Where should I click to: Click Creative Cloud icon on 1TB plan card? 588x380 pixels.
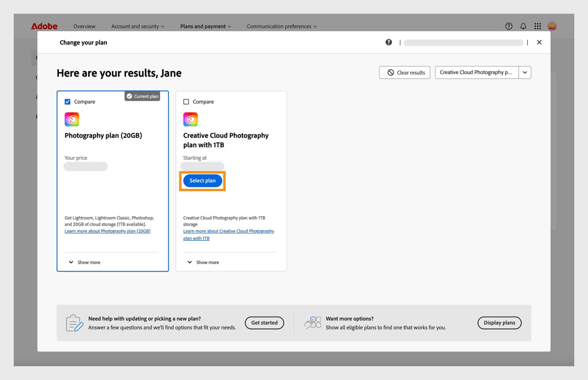tap(190, 119)
